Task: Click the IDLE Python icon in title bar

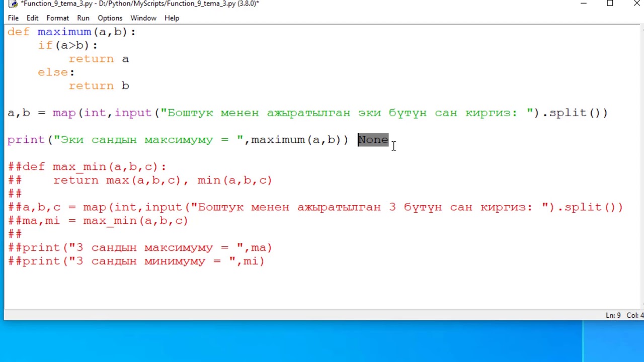Action: 13,4
